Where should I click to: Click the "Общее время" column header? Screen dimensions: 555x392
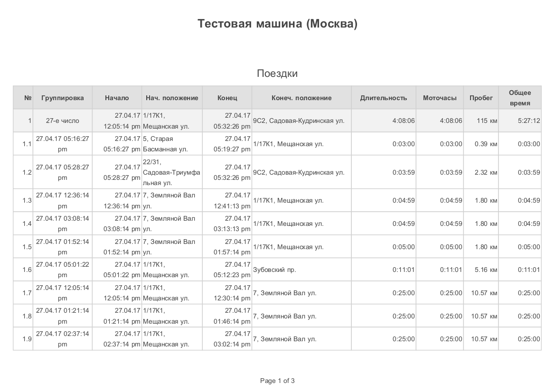pos(520,98)
